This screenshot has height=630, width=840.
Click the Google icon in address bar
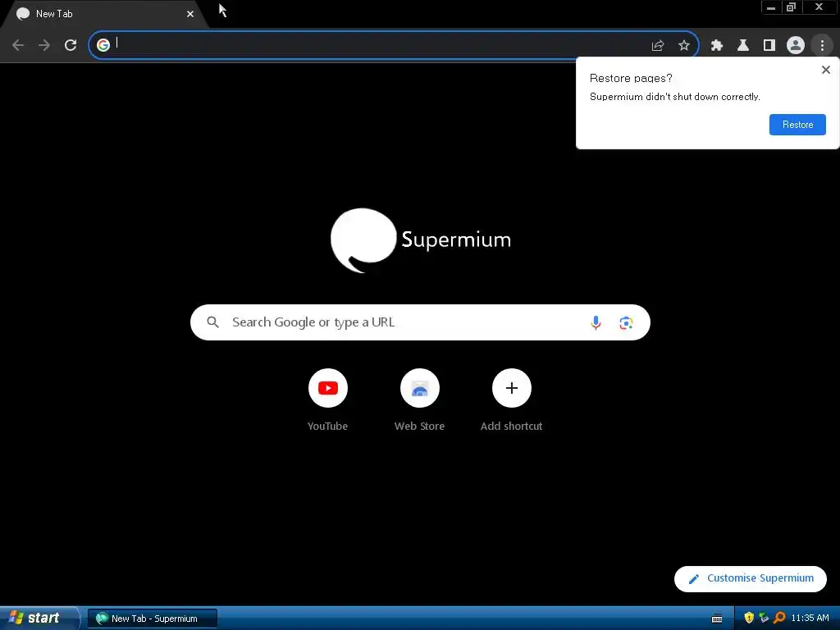tap(103, 45)
